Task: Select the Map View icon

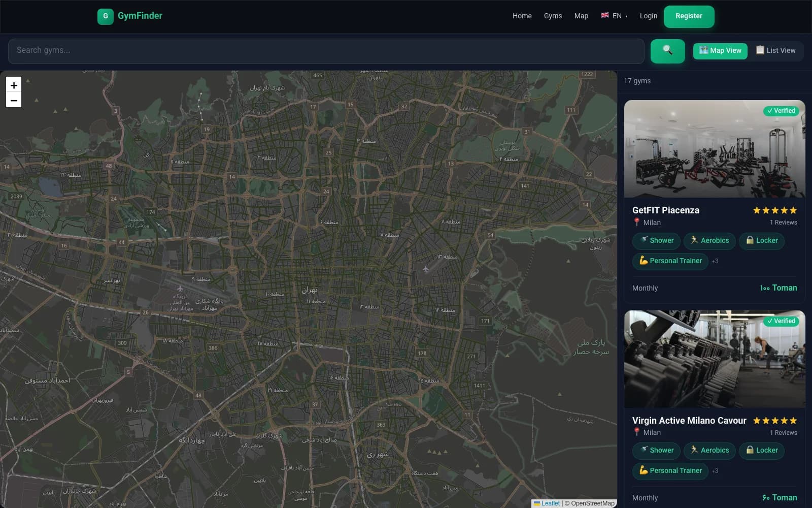Action: 704,50
